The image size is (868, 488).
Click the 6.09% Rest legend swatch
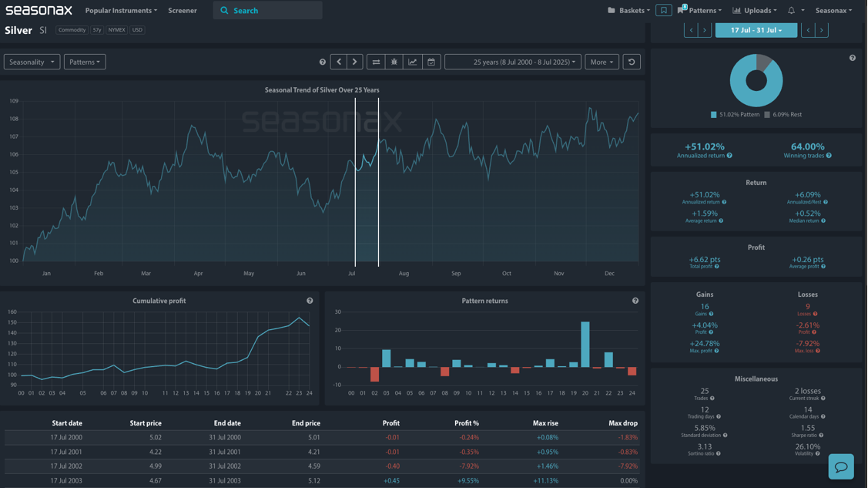766,115
